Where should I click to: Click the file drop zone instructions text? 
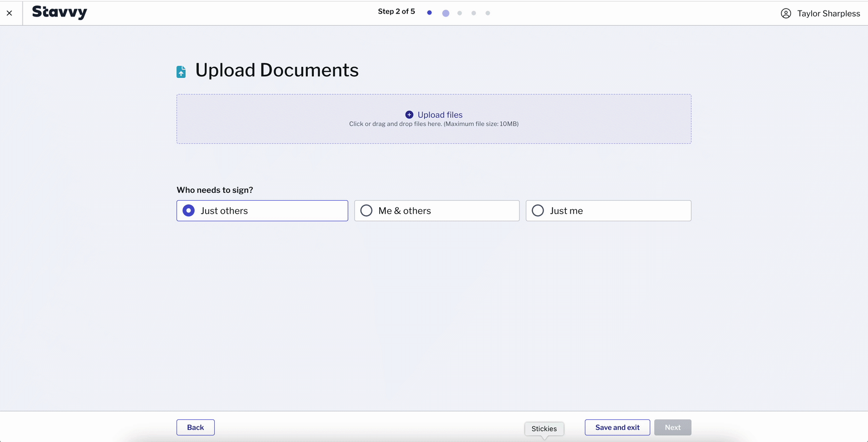[x=433, y=124]
